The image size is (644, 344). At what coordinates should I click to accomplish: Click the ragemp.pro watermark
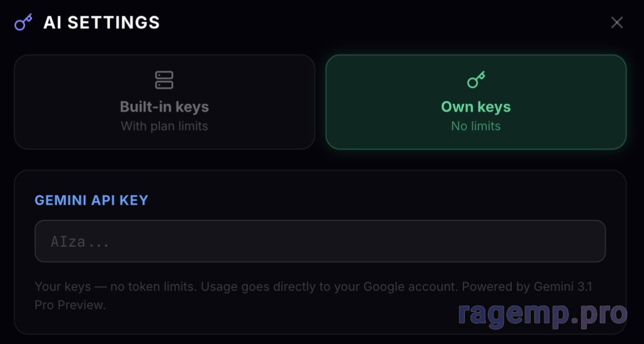542,314
